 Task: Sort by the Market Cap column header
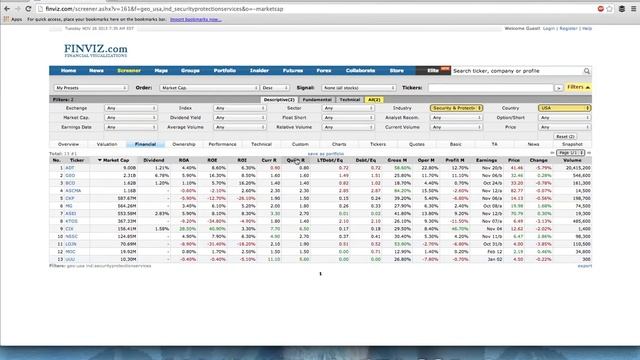(x=114, y=160)
